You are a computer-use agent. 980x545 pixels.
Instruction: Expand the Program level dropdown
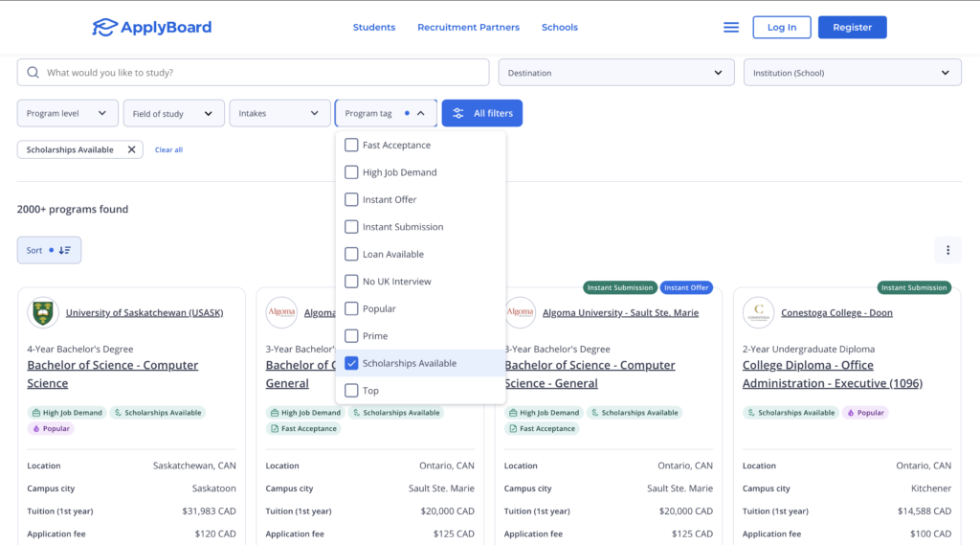click(67, 113)
